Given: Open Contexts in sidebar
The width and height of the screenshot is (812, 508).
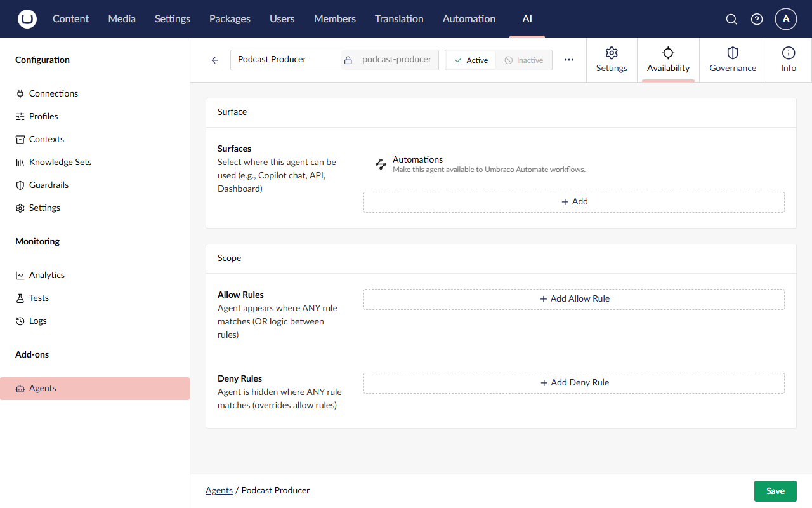Looking at the screenshot, I should coord(95,139).
